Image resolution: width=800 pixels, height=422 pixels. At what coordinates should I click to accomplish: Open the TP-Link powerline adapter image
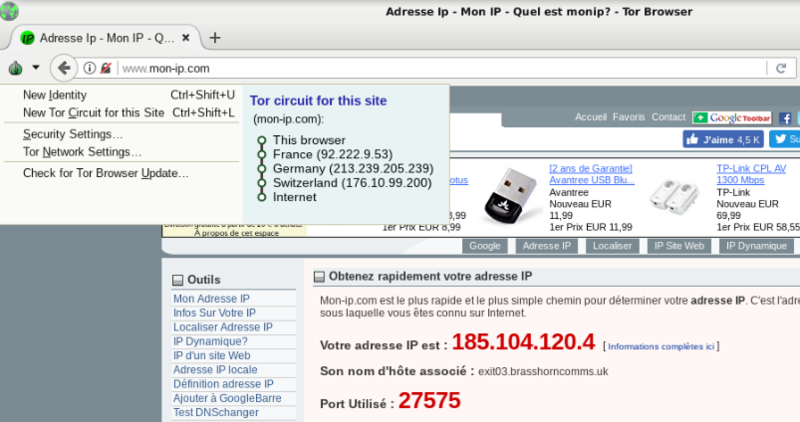[x=675, y=197]
